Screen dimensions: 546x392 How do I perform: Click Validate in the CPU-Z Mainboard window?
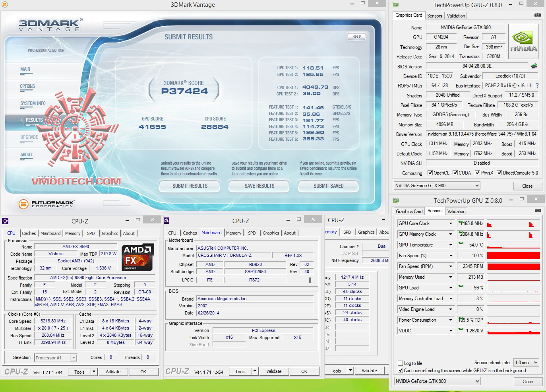click(x=274, y=372)
